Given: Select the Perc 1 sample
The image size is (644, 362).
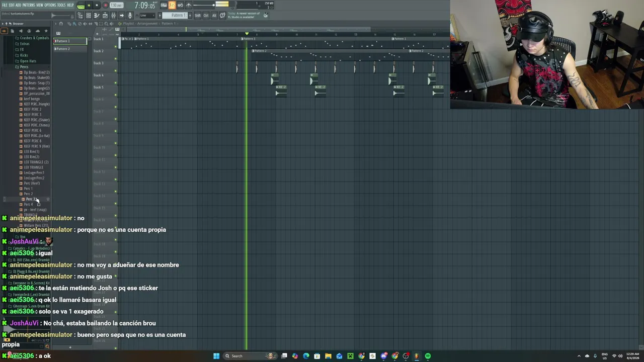Looking at the screenshot, I should (x=28, y=189).
